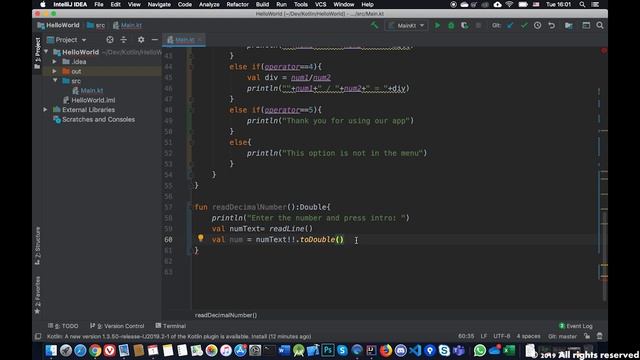Screen dimensions: 640x360
Task: Click the UTF-8 encoding in status bar
Action: (502, 336)
